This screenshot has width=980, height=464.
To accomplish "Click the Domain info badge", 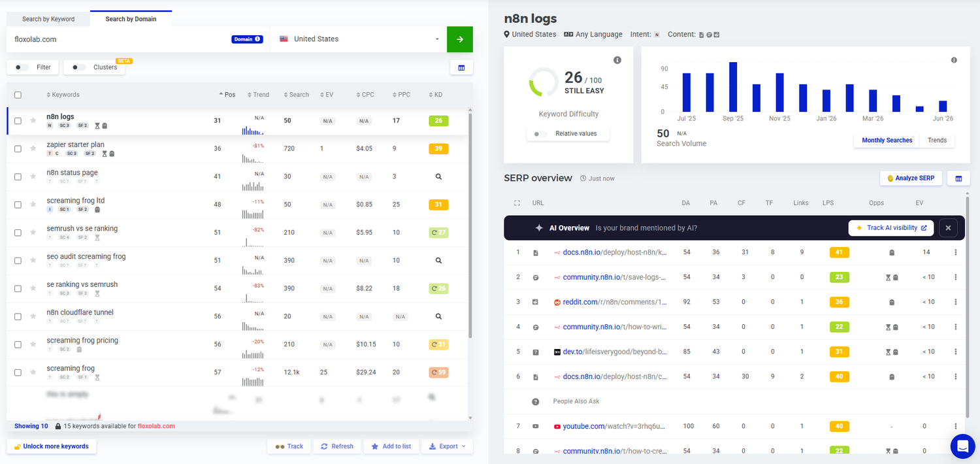I will (x=247, y=39).
